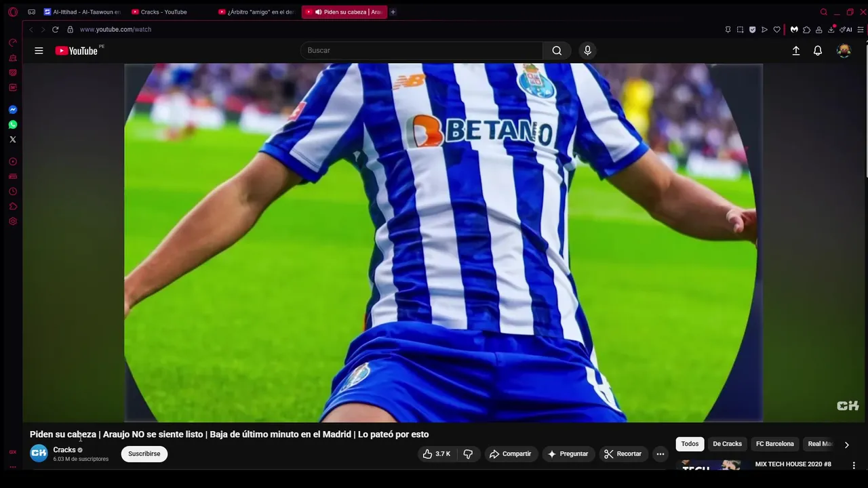Open the browser profile account icon
The height and width of the screenshot is (488, 868).
818,30
